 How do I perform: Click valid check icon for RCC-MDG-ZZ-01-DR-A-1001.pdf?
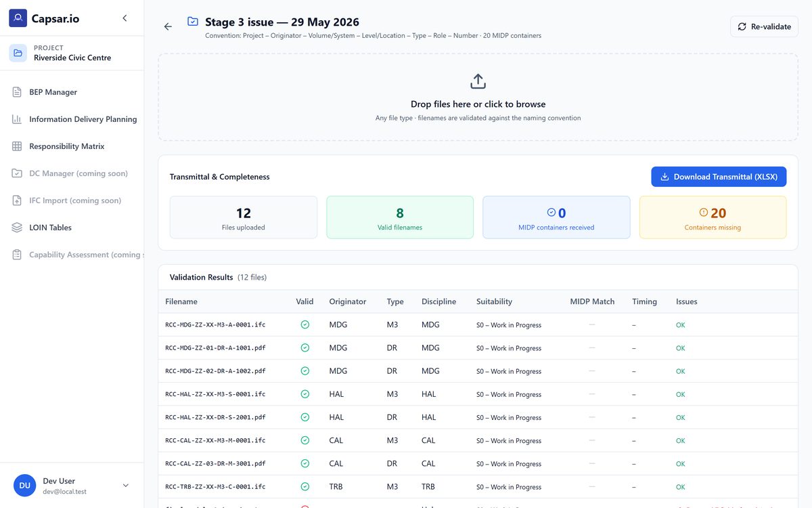point(304,347)
